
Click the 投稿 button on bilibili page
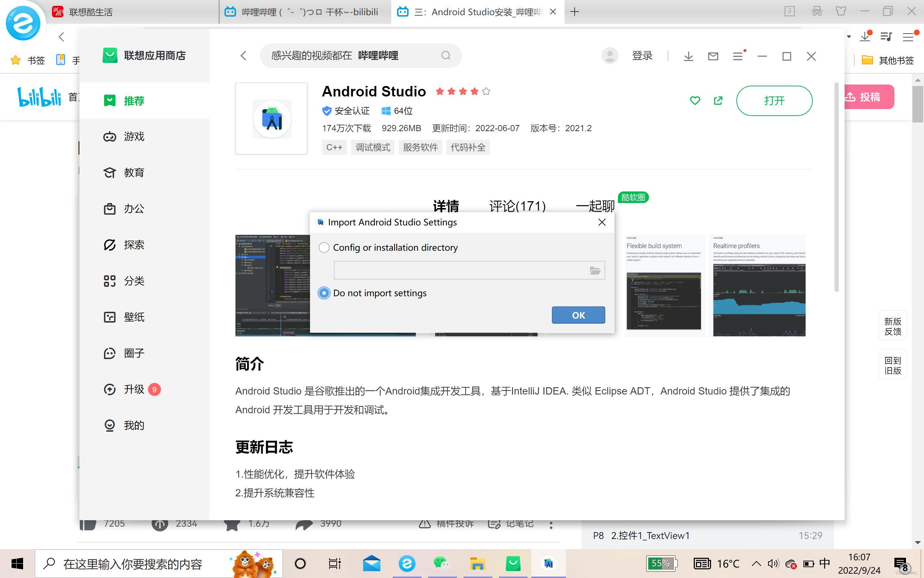tap(869, 97)
